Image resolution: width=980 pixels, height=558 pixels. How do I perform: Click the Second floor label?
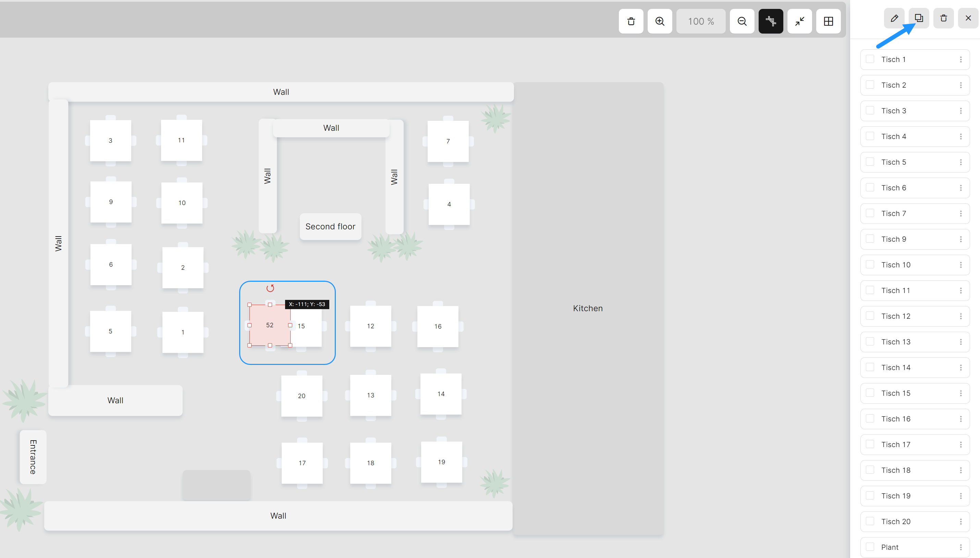[330, 227]
